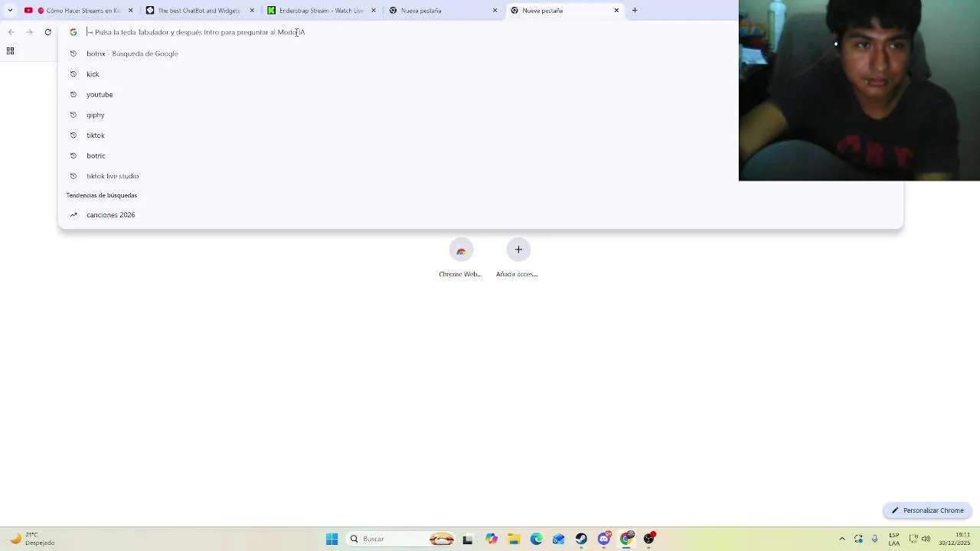
Task: Click trending arrow icon beside 'canciones 2026'
Action: coord(73,215)
